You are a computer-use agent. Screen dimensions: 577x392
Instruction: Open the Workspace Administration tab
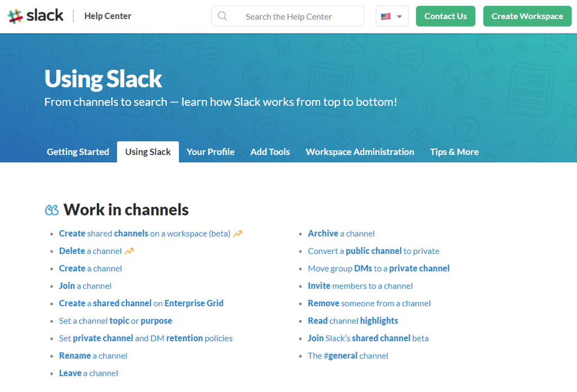pos(360,152)
